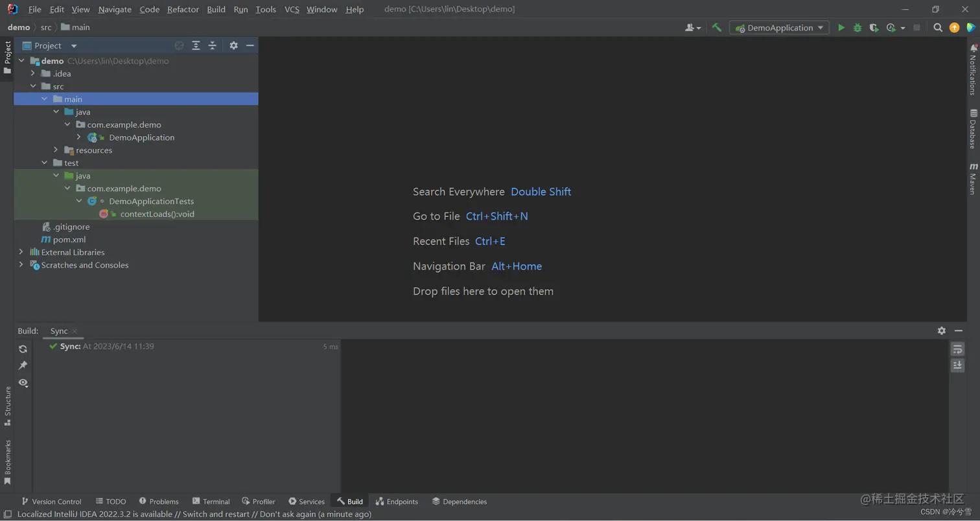Image resolution: width=980 pixels, height=521 pixels.
Task: Open the Refactor menu
Action: (183, 9)
